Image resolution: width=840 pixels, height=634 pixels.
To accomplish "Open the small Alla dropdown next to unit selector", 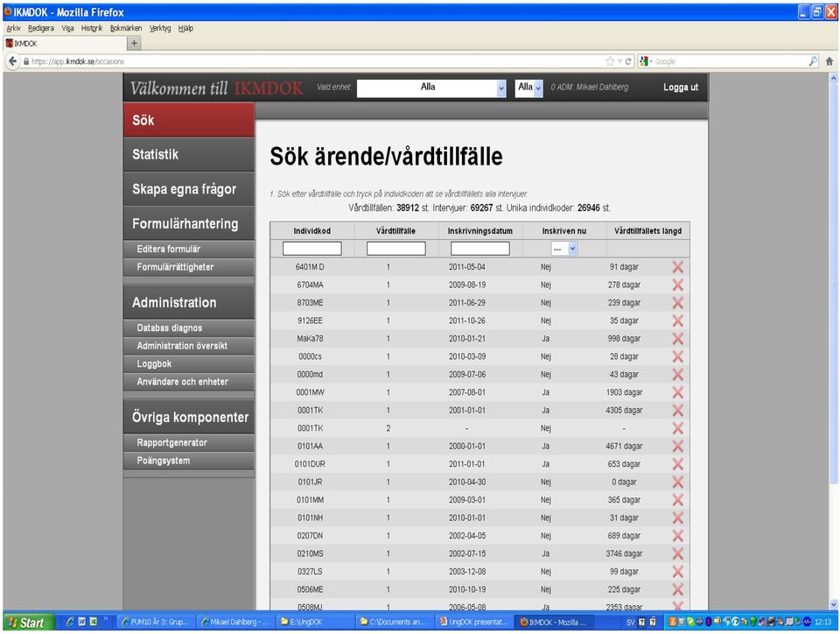I will 529,88.
